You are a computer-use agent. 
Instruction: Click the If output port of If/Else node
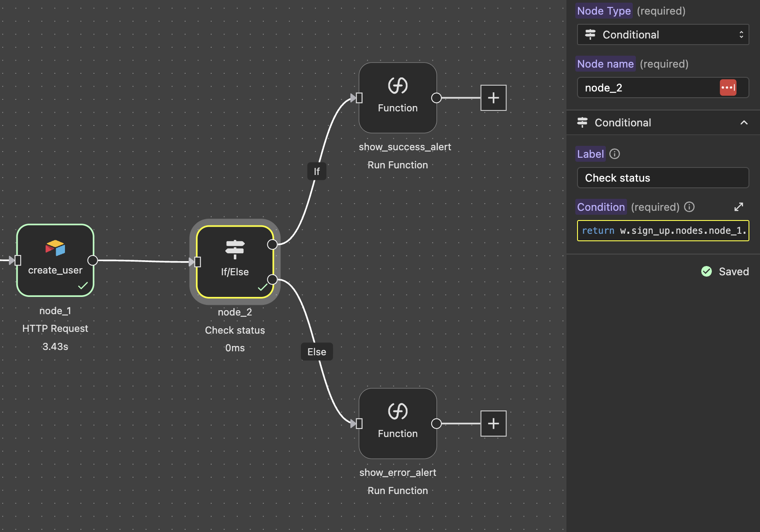[273, 244]
